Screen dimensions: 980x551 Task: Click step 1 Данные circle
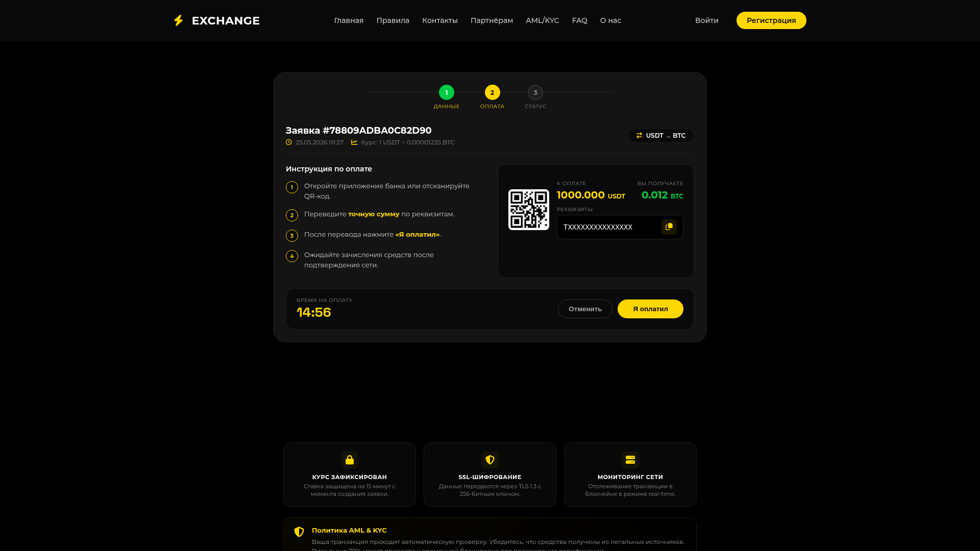pyautogui.click(x=447, y=92)
